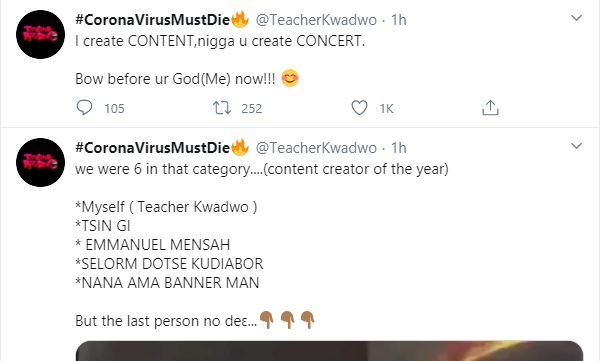The width and height of the screenshot is (602, 361).
Task: Reply to the CONTENT vs CONCERT tweet
Action: [84, 108]
